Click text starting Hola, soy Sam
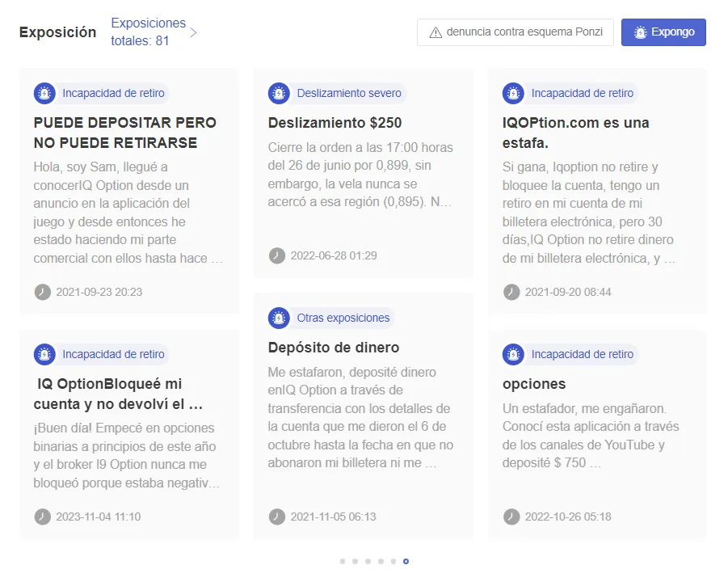This screenshot has height=582, width=728. pos(128,213)
